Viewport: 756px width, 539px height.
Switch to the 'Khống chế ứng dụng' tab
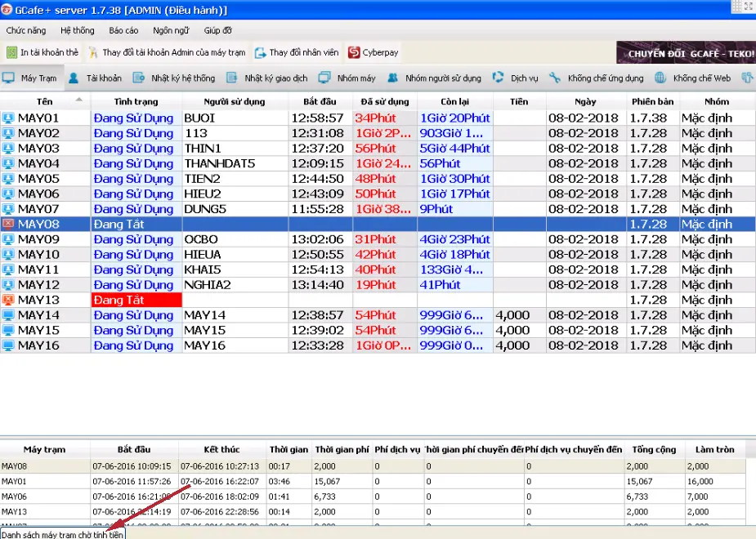click(597, 78)
